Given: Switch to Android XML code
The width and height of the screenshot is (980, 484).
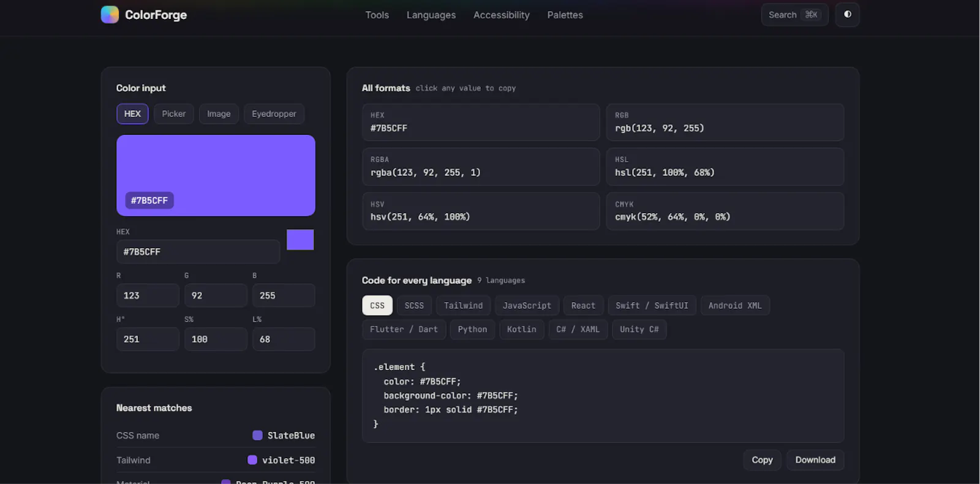Looking at the screenshot, I should 735,306.
